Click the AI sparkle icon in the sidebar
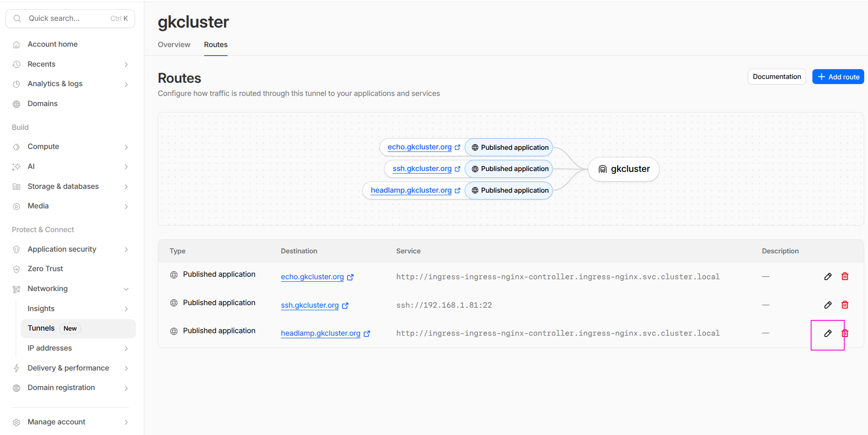868x435 pixels. [x=16, y=166]
